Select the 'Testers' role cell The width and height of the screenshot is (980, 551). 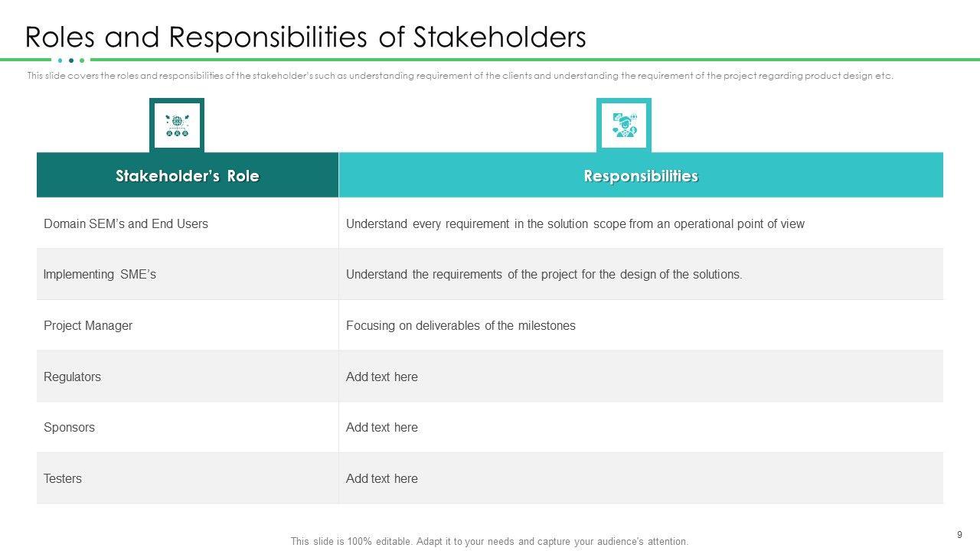[x=63, y=478]
